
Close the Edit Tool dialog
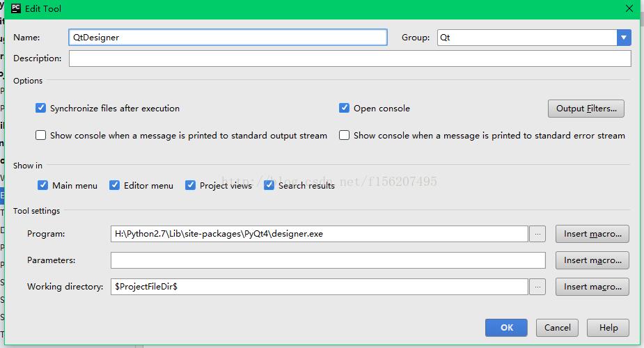[x=629, y=8]
